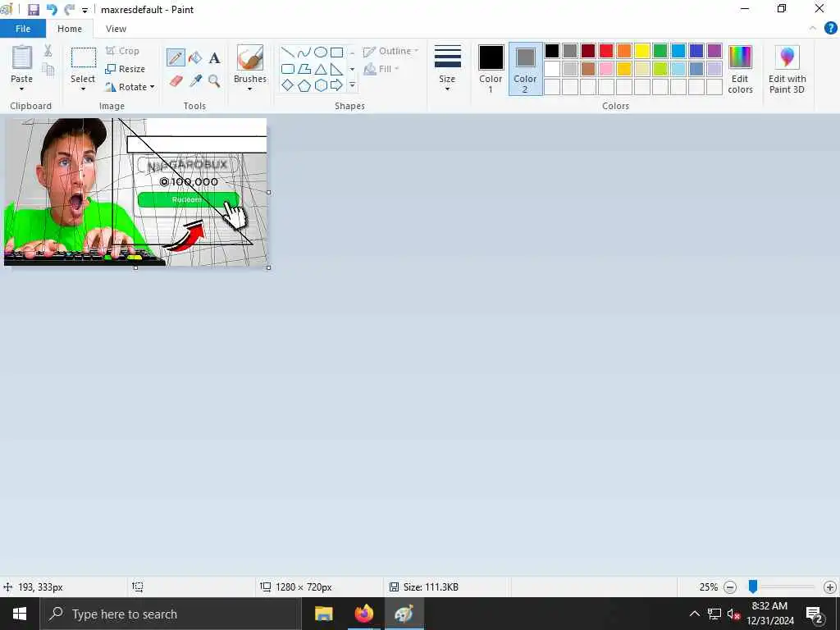Click the Copy icon in Clipboard

(x=48, y=69)
